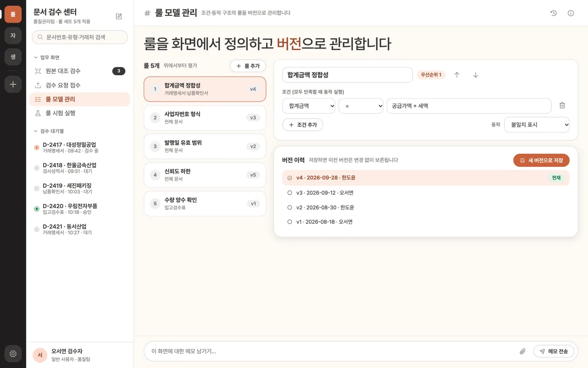
Task: Click the v3 badge on 사업자번호 형식
Action: pos(253,118)
